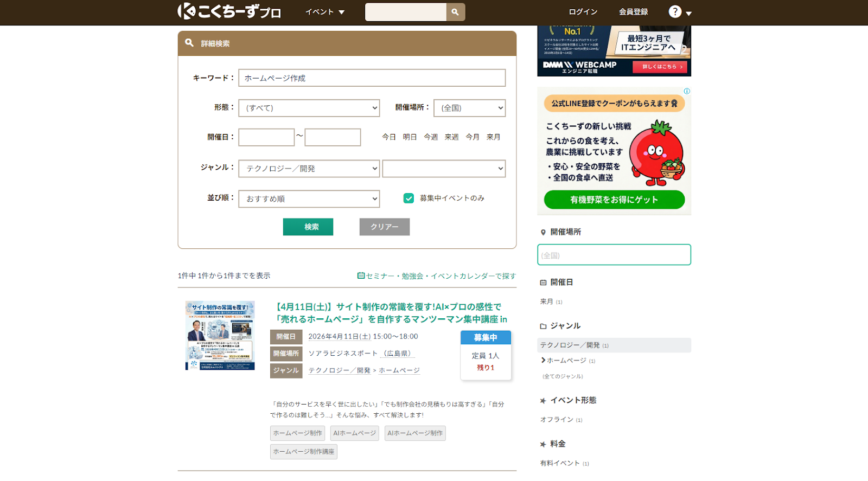Select 来週 date shortcut

452,137
